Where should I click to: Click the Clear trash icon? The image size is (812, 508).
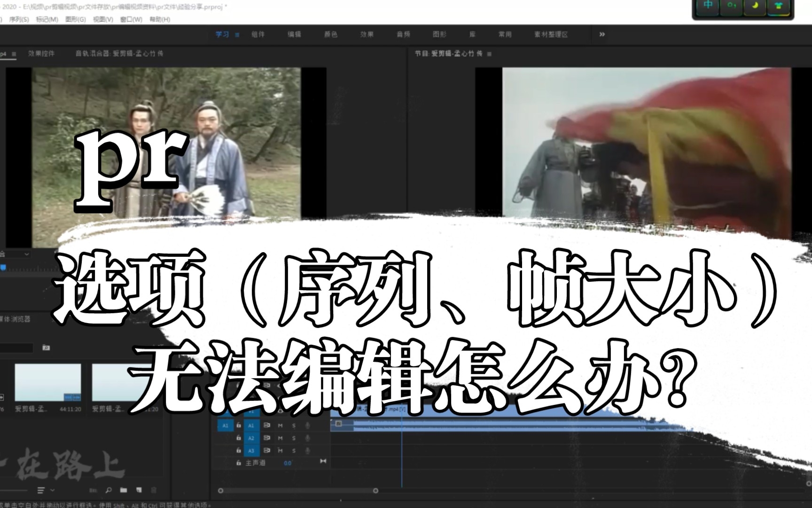[x=153, y=490]
